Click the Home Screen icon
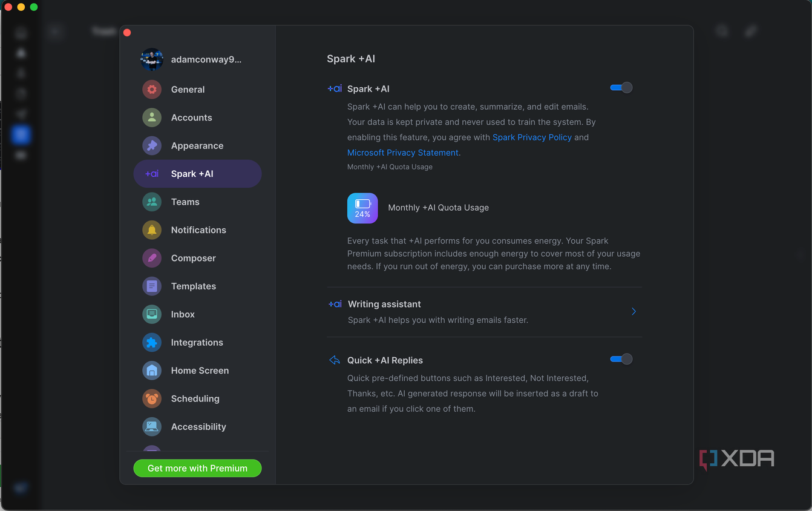812x511 pixels. point(152,371)
